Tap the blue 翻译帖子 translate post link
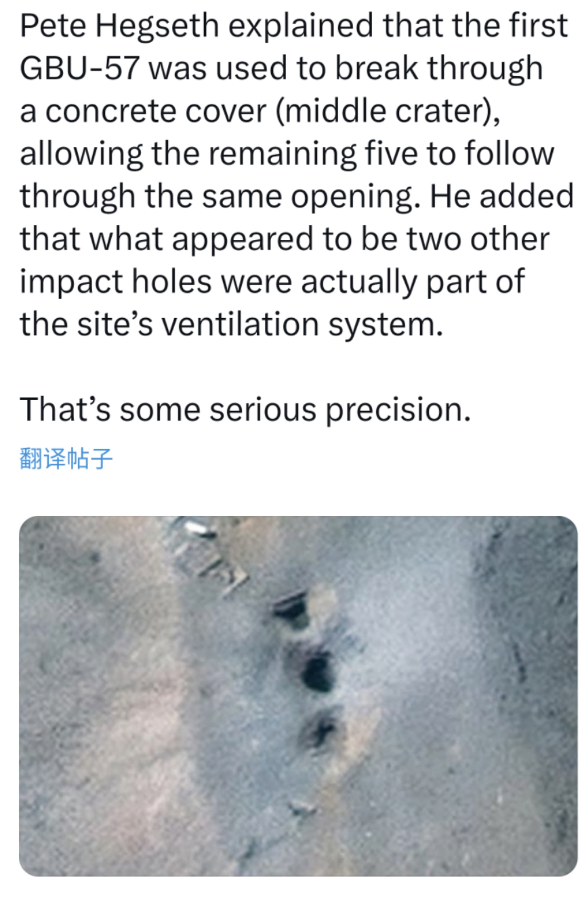Image resolution: width=588 pixels, height=897 pixels. coord(66,458)
